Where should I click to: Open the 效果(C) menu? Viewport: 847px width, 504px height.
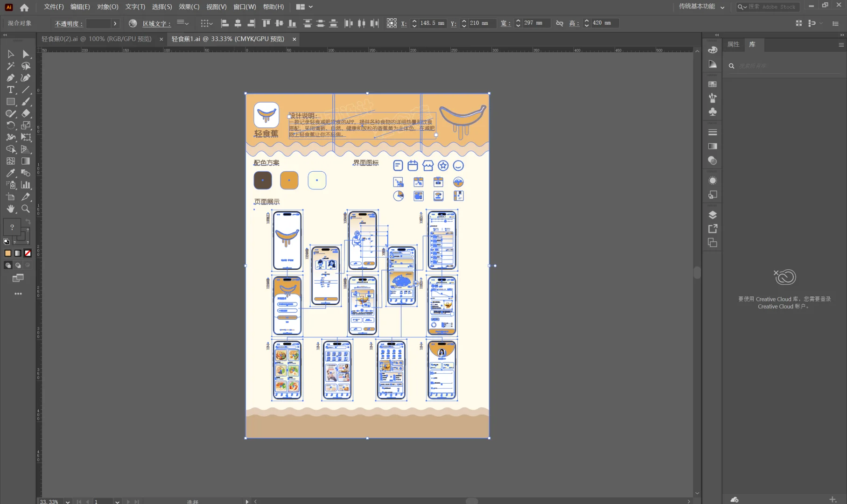tap(189, 7)
